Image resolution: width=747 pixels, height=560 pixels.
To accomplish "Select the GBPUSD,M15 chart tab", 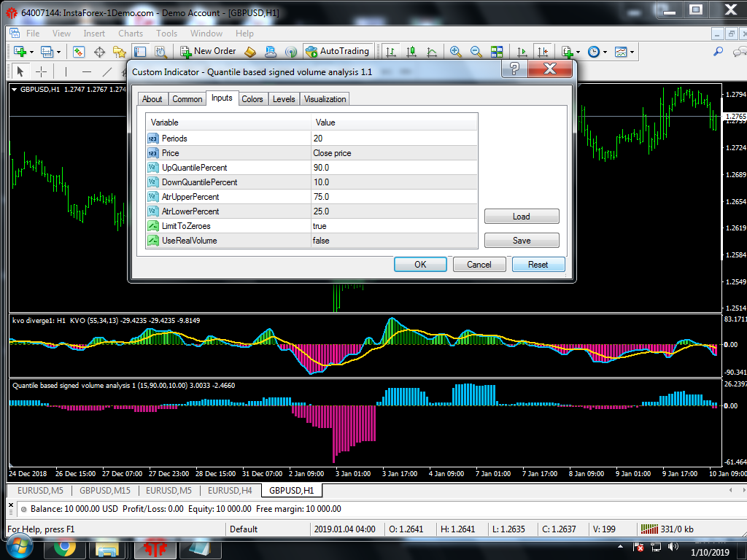I will pos(105,491).
